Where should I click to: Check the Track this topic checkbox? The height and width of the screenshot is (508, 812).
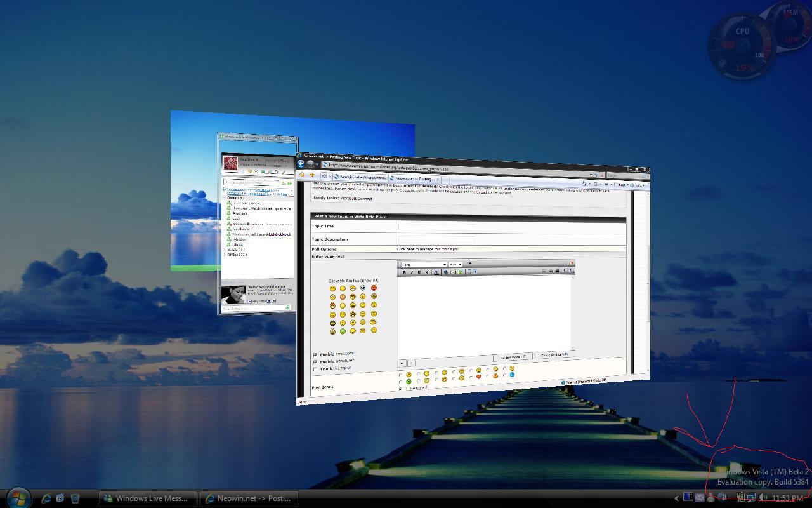(x=315, y=369)
